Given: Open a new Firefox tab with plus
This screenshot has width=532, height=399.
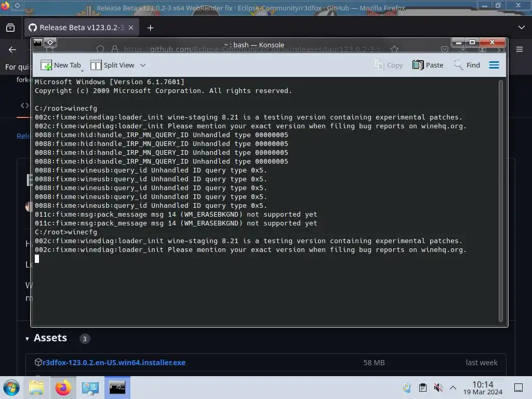Looking at the screenshot, I should tap(150, 28).
